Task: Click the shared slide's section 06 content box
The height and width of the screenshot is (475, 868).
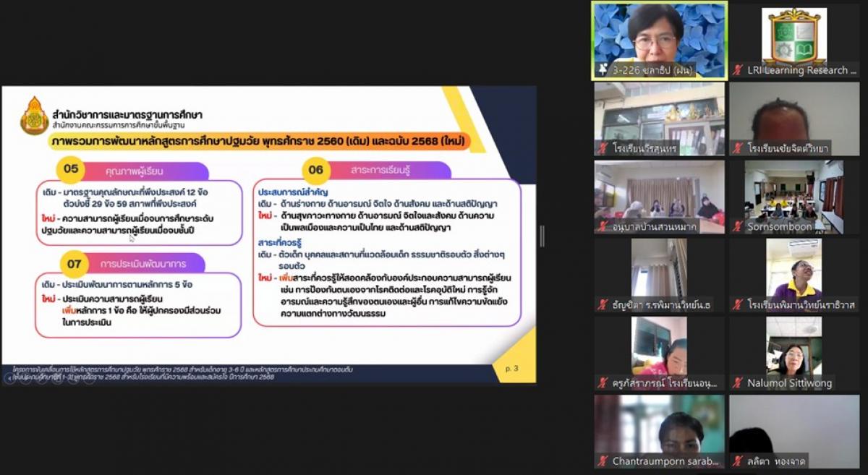Action: point(386,252)
